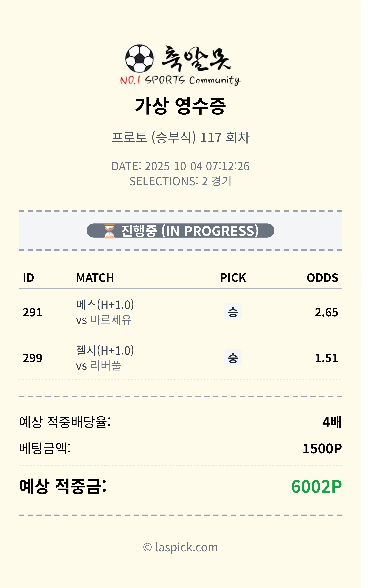Click the PICK column header
This screenshot has height=588, width=376.
(233, 278)
